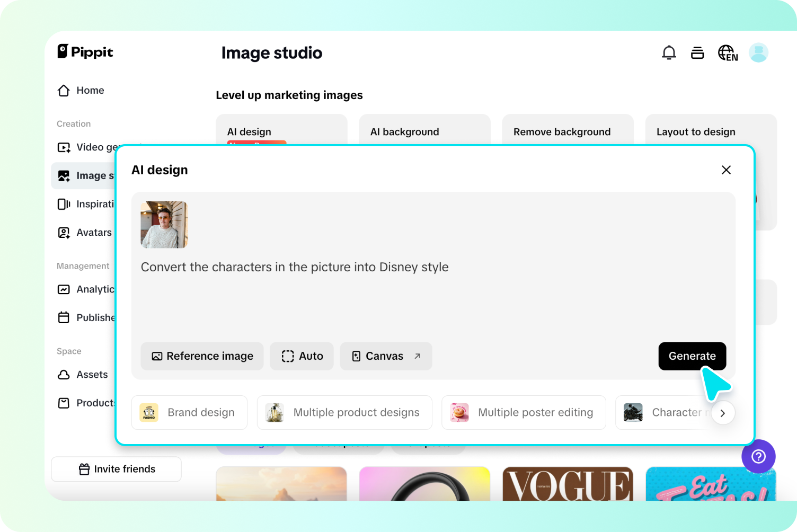Click the receipt icon in the top bar
The width and height of the screenshot is (797, 532).
coord(697,52)
